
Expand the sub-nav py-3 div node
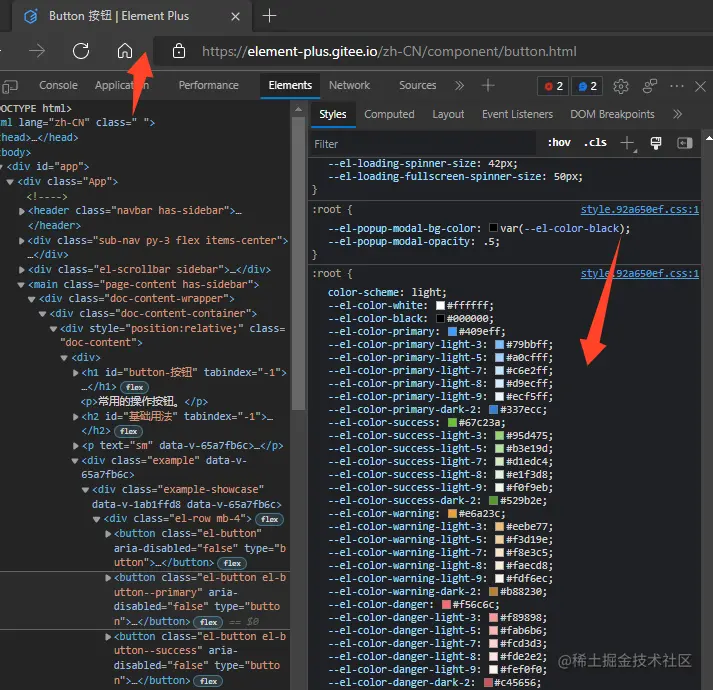click(21, 241)
